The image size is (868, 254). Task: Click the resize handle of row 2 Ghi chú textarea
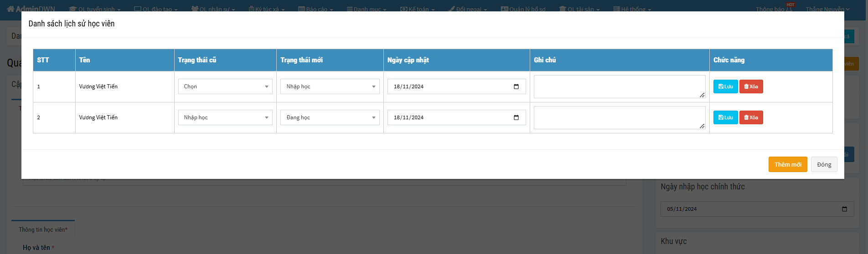click(x=702, y=126)
